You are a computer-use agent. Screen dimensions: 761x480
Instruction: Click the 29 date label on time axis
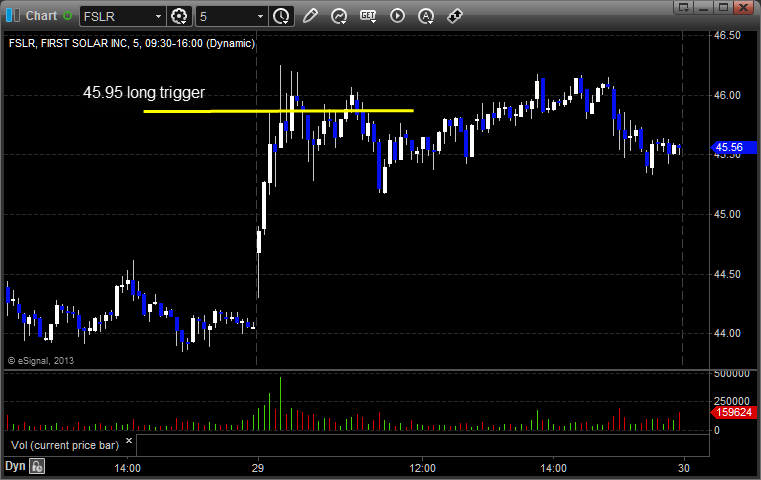coord(258,468)
